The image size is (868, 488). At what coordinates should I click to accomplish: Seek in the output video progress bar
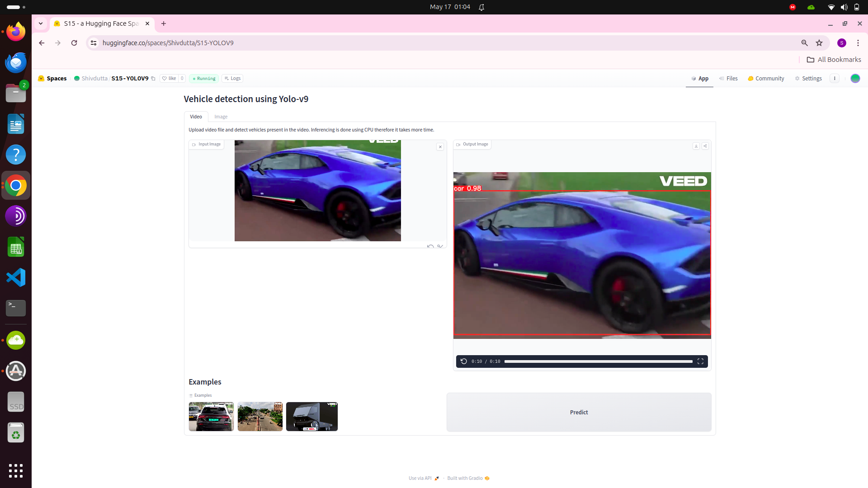(x=598, y=361)
